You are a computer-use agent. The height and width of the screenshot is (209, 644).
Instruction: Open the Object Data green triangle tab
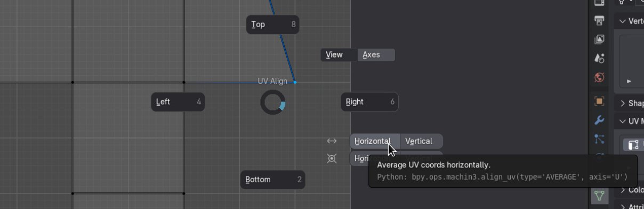click(x=599, y=196)
